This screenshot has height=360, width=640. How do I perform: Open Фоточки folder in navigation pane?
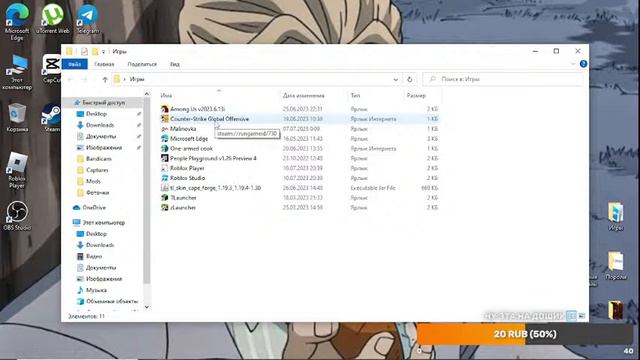97,192
